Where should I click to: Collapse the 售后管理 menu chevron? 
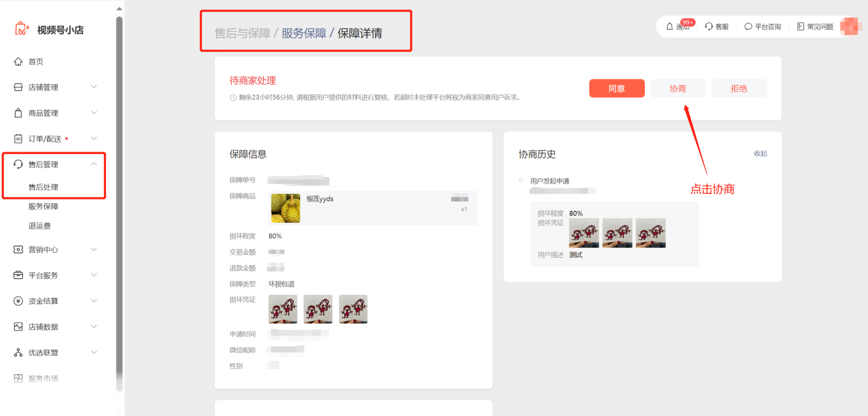pyautogui.click(x=94, y=164)
